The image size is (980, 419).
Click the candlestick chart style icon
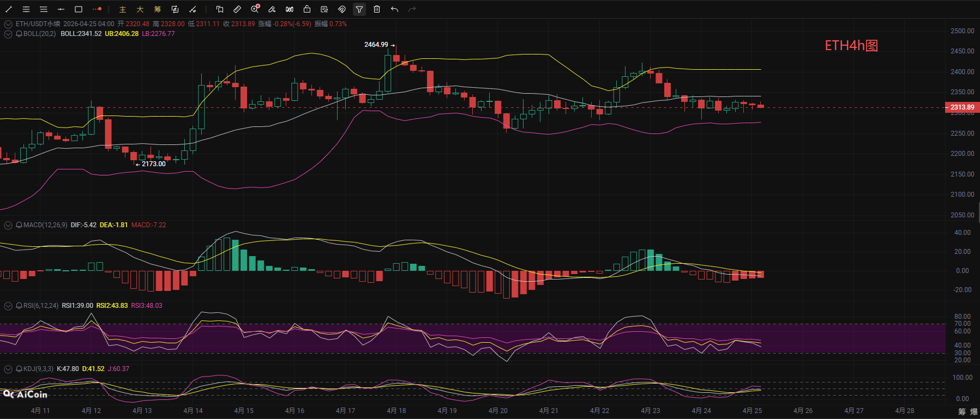[290, 9]
